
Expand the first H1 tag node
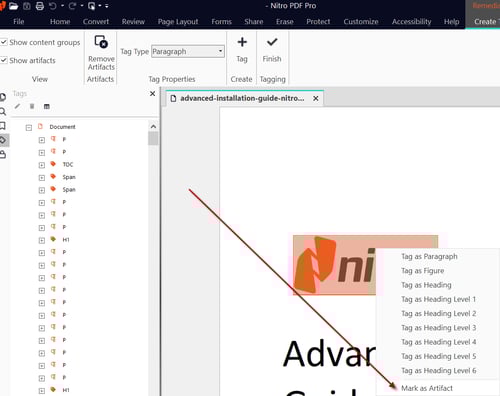pyautogui.click(x=42, y=240)
